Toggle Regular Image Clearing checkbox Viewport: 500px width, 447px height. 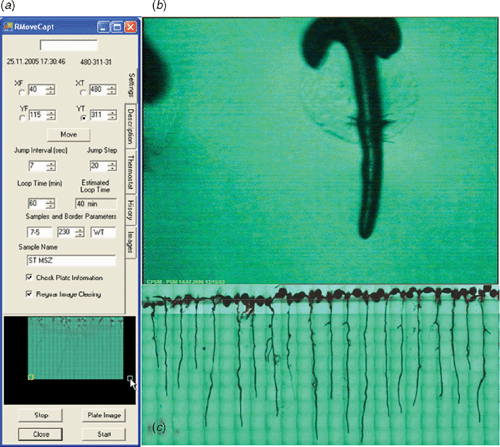[29, 294]
